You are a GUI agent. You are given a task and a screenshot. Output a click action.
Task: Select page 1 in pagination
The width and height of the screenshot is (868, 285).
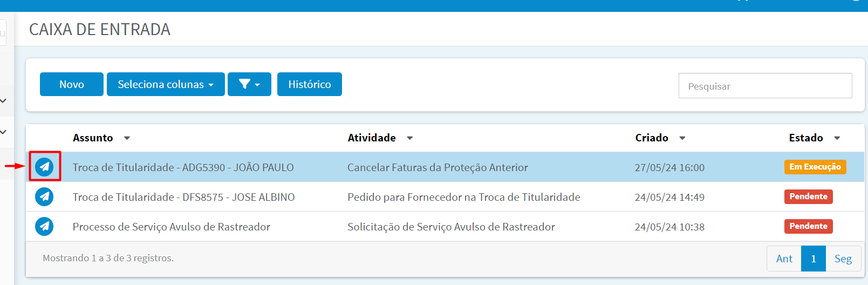814,259
